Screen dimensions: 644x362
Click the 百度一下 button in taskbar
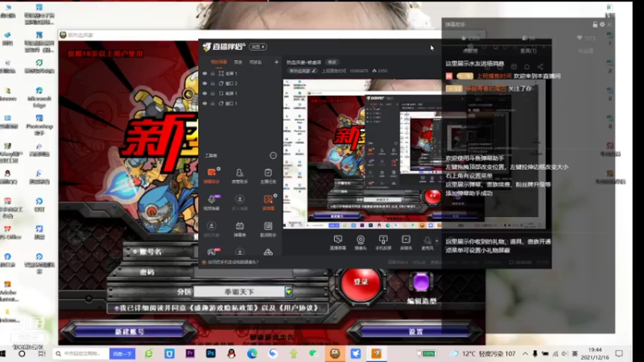(122, 353)
